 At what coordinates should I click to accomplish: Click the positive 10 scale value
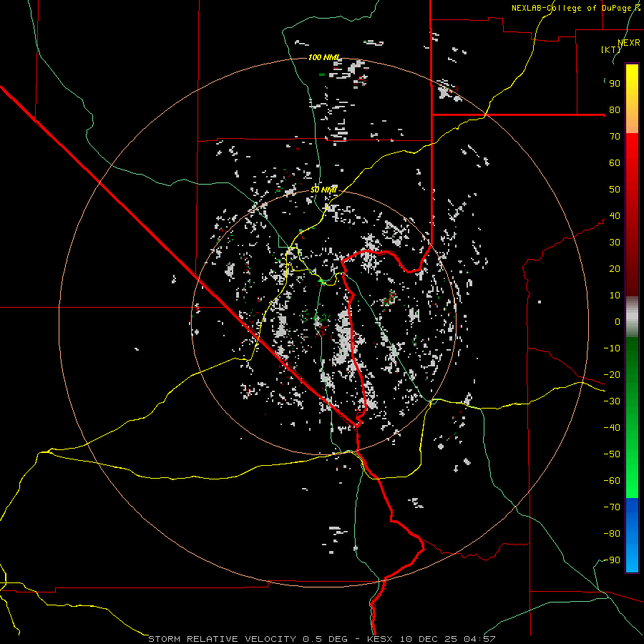(x=615, y=296)
